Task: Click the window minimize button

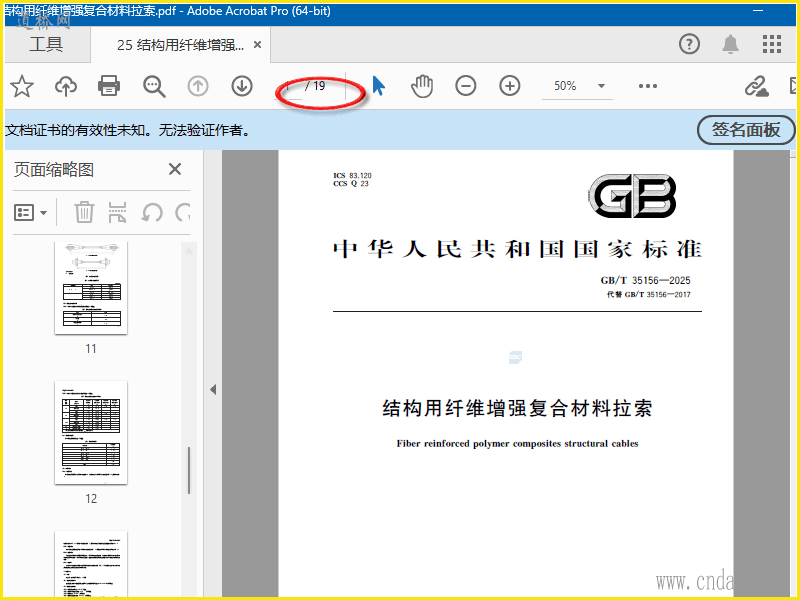Action: click(x=758, y=10)
